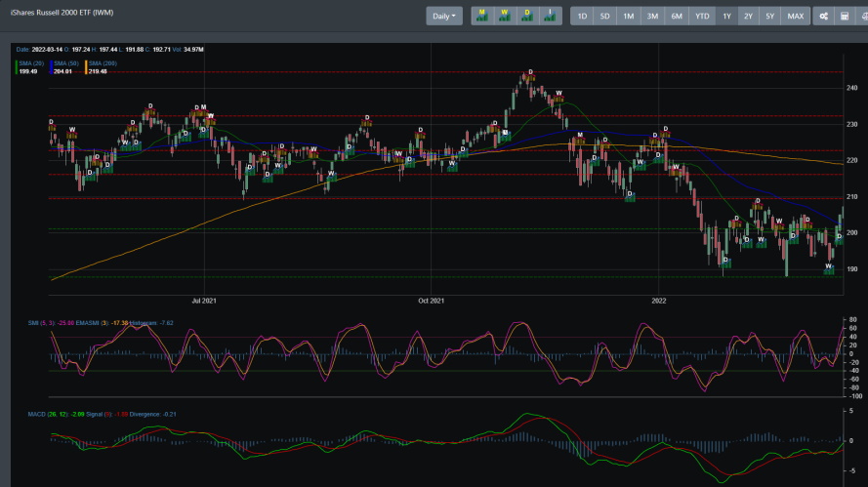Image resolution: width=868 pixels, height=487 pixels.
Task: Switch range to 3M
Action: coord(652,16)
